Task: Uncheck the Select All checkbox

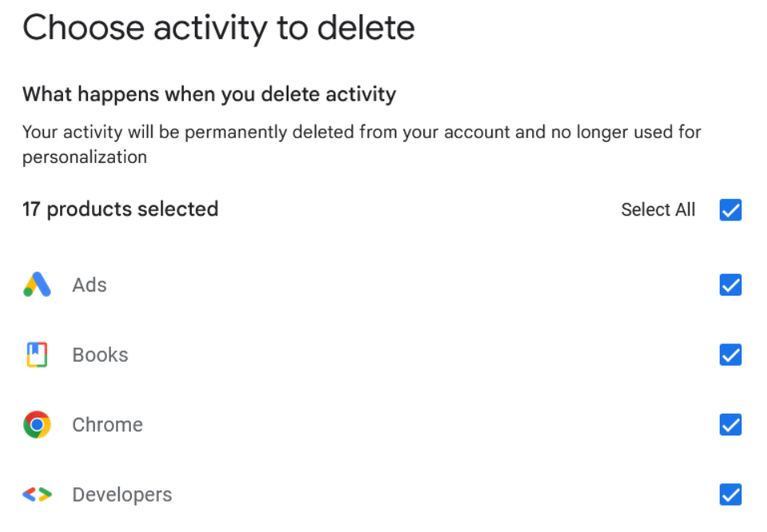Action: point(730,210)
